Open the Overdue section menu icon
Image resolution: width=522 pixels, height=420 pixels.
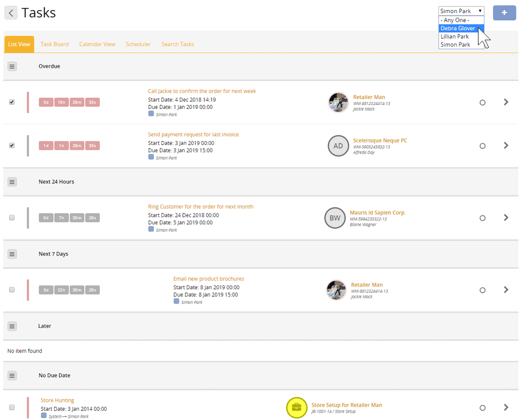(12, 67)
